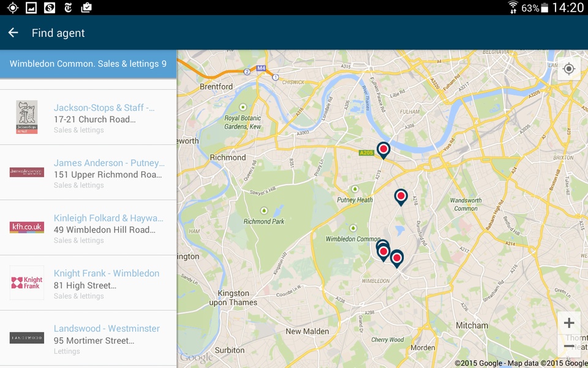
Task: Open the Knight Frank - Wimbledon listing
Action: point(88,283)
